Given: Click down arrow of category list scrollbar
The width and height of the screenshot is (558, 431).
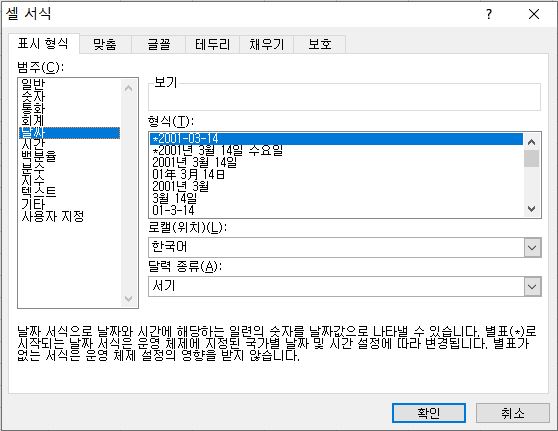Looking at the screenshot, I should pos(128,299).
